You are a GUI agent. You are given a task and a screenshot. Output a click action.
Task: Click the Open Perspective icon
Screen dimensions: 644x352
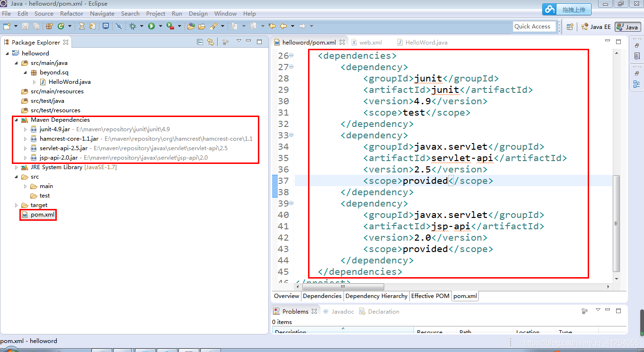(x=570, y=27)
